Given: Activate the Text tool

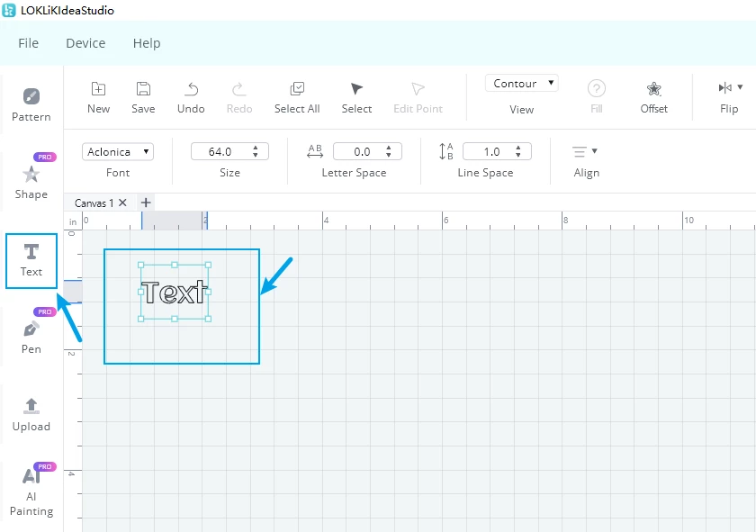Looking at the screenshot, I should click(31, 260).
